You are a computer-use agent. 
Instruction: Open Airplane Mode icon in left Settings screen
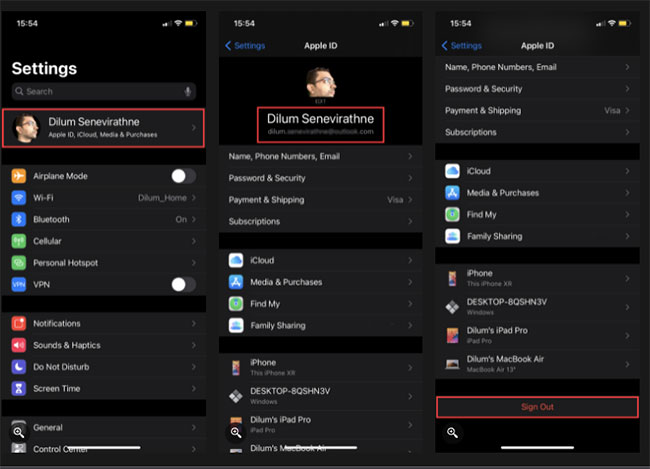coord(19,176)
